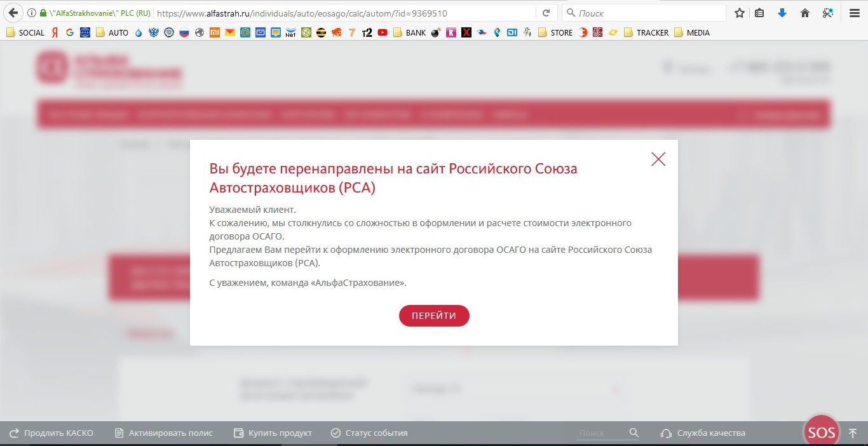868x446 pixels.
Task: Close the redirect dialog with the X
Action: pyautogui.click(x=658, y=159)
